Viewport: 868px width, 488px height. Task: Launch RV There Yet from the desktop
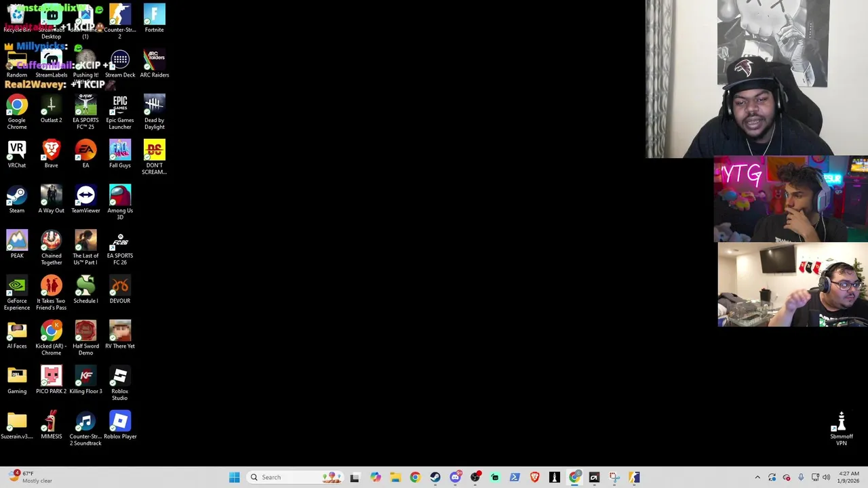pyautogui.click(x=120, y=335)
